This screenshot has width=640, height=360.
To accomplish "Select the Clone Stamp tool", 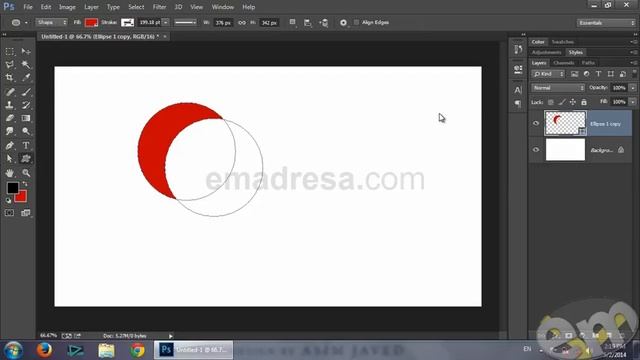I will click(x=9, y=105).
